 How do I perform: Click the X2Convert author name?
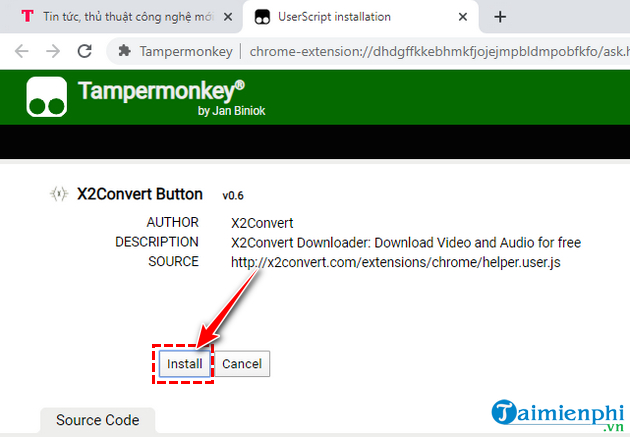tap(262, 223)
